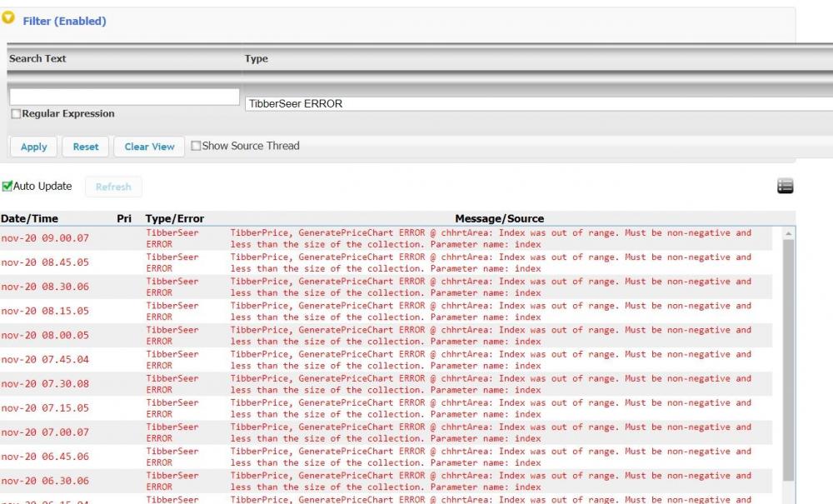Image resolution: width=833 pixels, height=504 pixels.
Task: Click the Pri column header
Action: [x=124, y=218]
